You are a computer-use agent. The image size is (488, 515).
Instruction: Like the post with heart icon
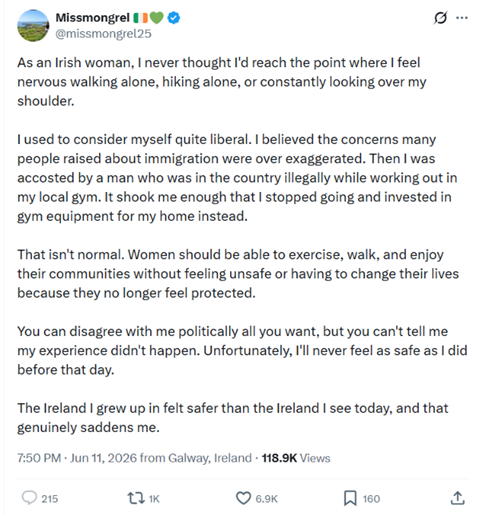243,498
